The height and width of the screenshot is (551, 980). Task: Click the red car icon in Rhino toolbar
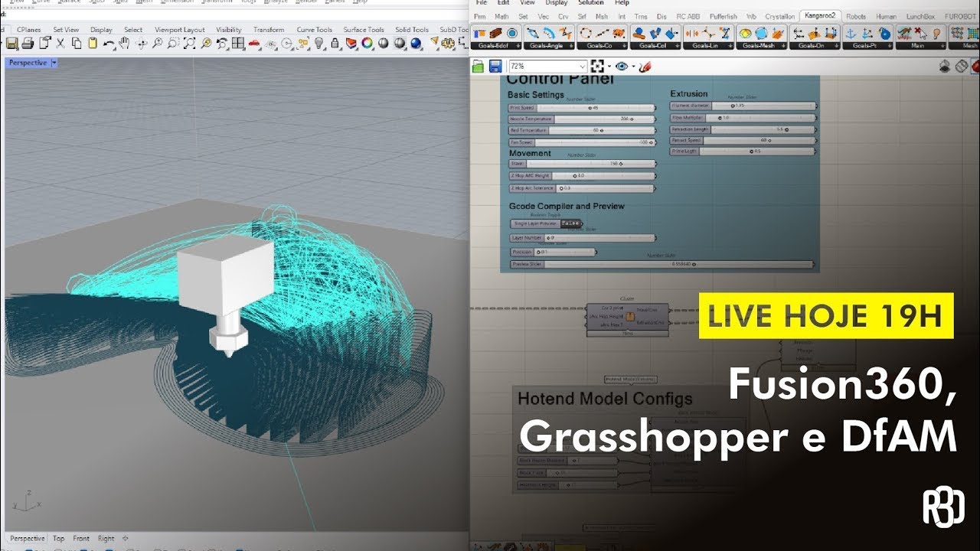[x=254, y=43]
